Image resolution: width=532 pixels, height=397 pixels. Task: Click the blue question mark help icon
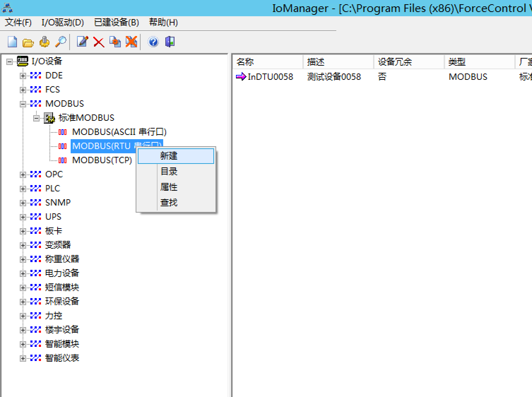153,42
